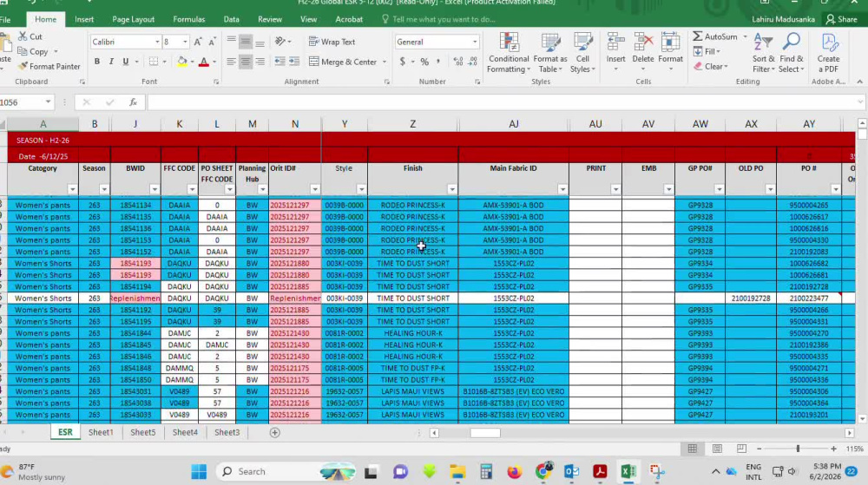Switch to Page Layout view
Image resolution: width=868 pixels, height=485 pixels.
718,449
